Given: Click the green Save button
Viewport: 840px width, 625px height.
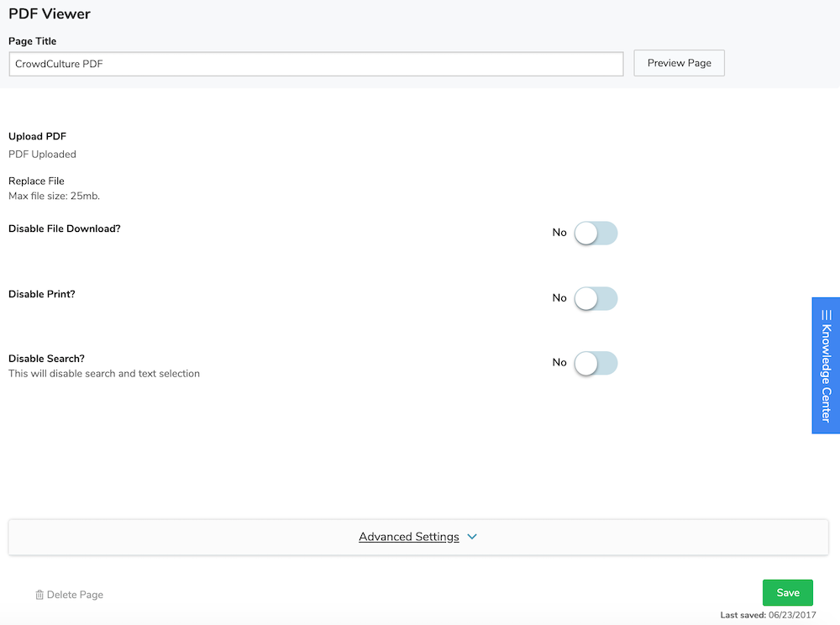Looking at the screenshot, I should point(788,592).
